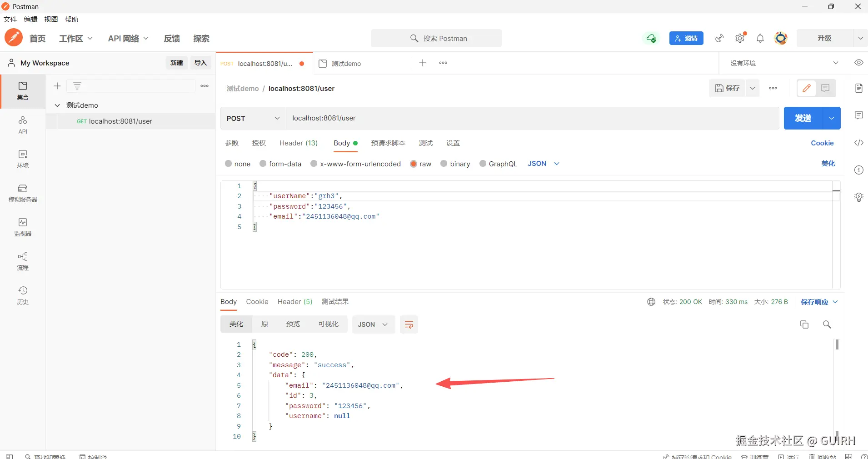Image resolution: width=868 pixels, height=459 pixels.
Task: Click the request URL input field
Action: pyautogui.click(x=532, y=118)
